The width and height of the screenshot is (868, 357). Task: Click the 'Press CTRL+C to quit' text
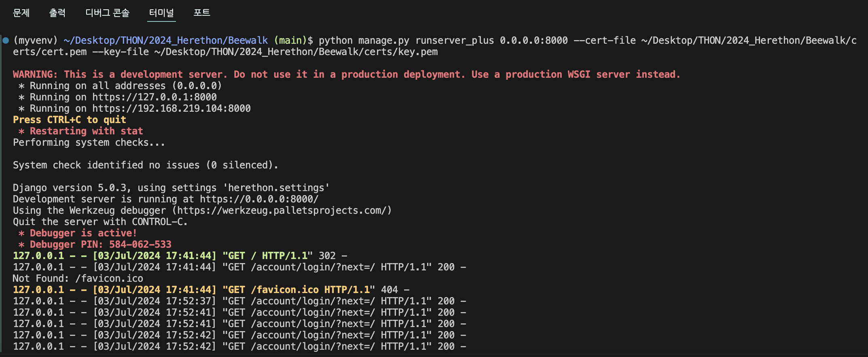(x=70, y=120)
